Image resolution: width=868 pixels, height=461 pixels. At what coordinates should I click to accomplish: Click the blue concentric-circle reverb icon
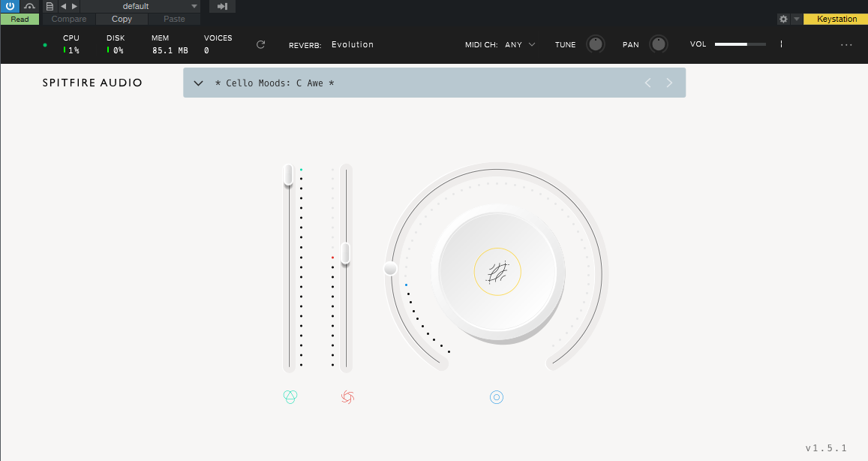pyautogui.click(x=497, y=396)
